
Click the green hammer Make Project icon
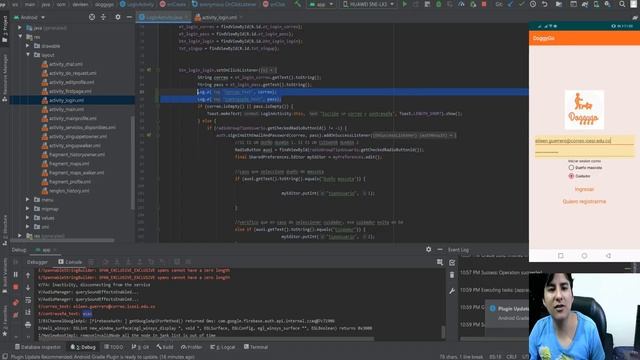pyautogui.click(x=298, y=4)
